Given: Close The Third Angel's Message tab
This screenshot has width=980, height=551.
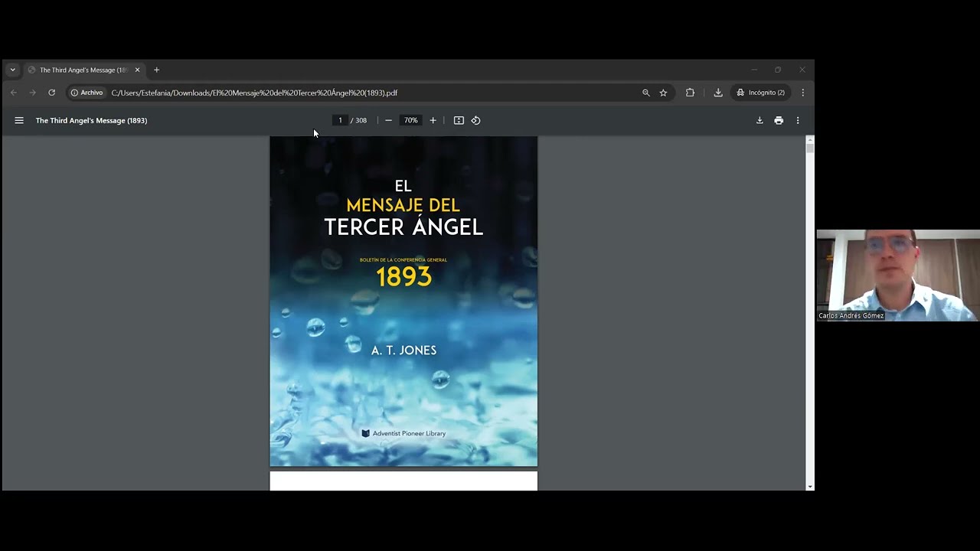Looking at the screenshot, I should [x=138, y=70].
